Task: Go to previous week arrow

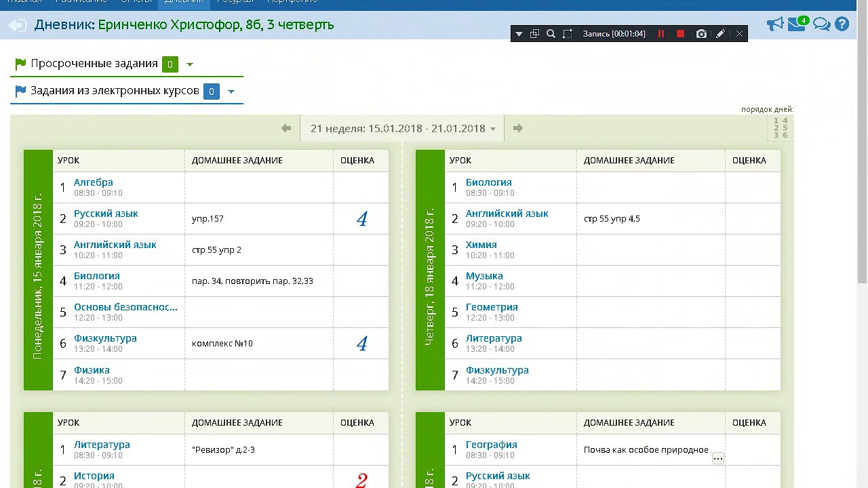Action: (x=286, y=128)
